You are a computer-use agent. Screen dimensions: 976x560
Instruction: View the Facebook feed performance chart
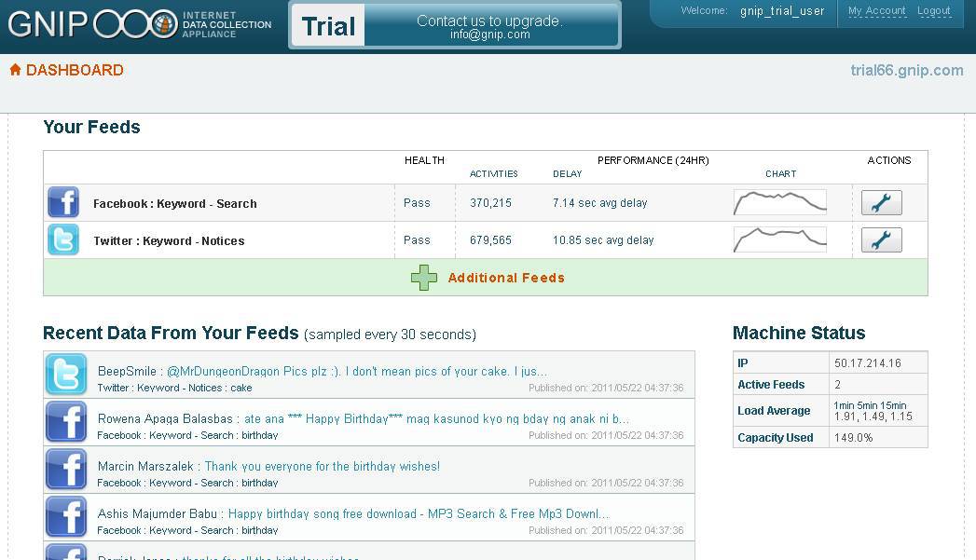(x=780, y=203)
